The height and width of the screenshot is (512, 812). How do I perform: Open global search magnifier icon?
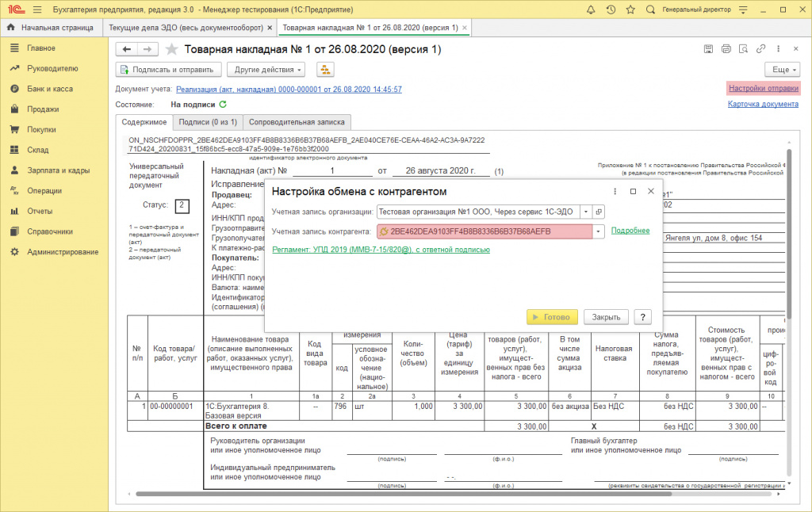coord(649,10)
